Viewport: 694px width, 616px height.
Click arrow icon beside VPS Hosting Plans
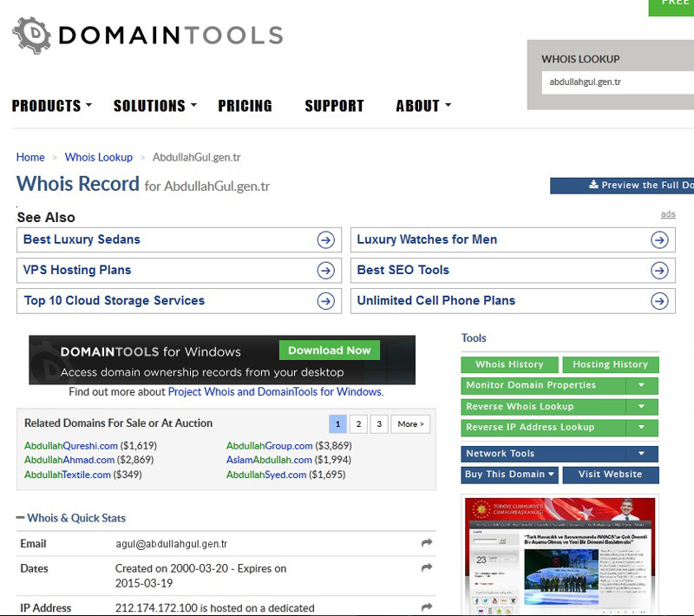[x=325, y=271]
